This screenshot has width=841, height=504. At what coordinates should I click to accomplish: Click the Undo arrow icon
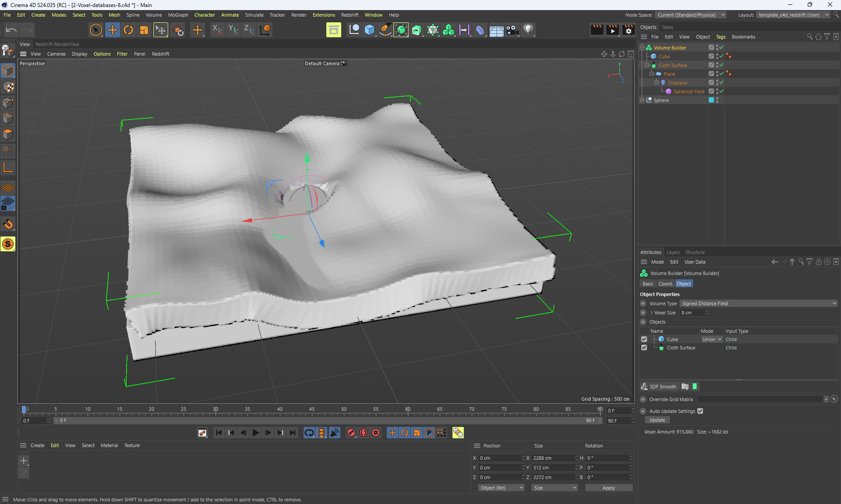[11, 30]
